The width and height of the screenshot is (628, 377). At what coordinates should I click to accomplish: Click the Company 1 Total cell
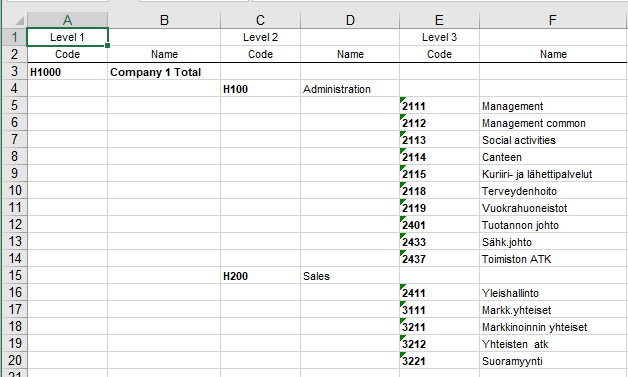pos(164,72)
